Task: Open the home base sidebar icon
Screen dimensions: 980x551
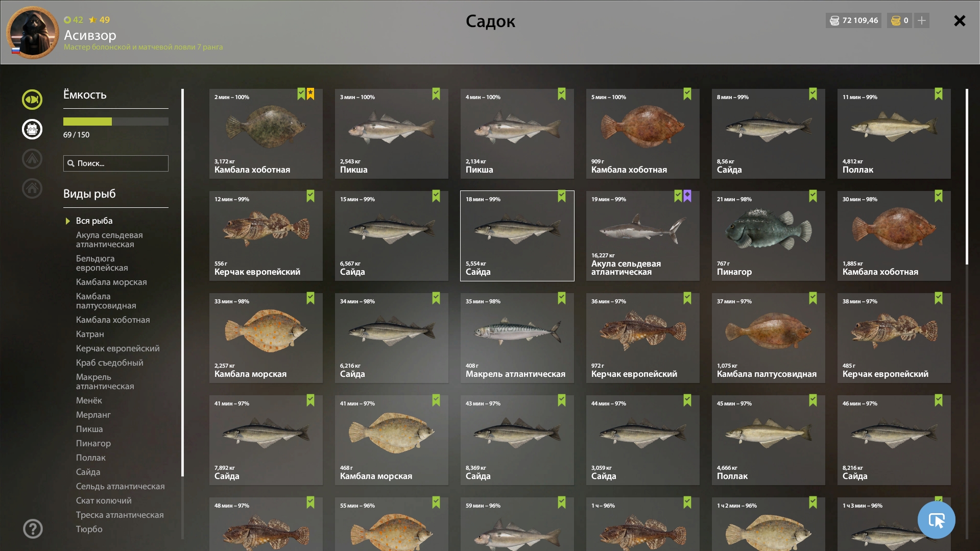Action: [32, 188]
